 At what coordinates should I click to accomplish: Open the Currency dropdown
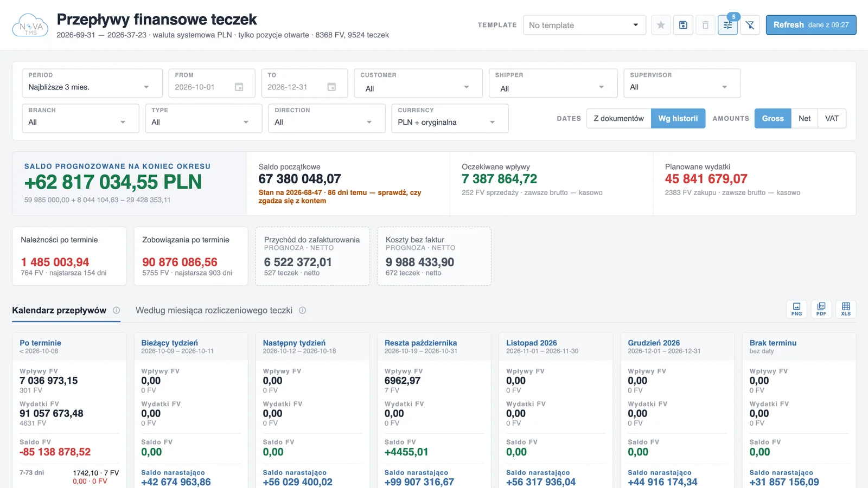tap(450, 118)
